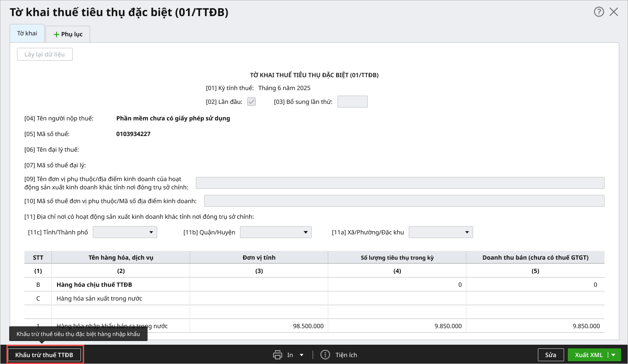Toggle the Lần đầu checkbox
This screenshot has height=364, width=628.
point(251,102)
